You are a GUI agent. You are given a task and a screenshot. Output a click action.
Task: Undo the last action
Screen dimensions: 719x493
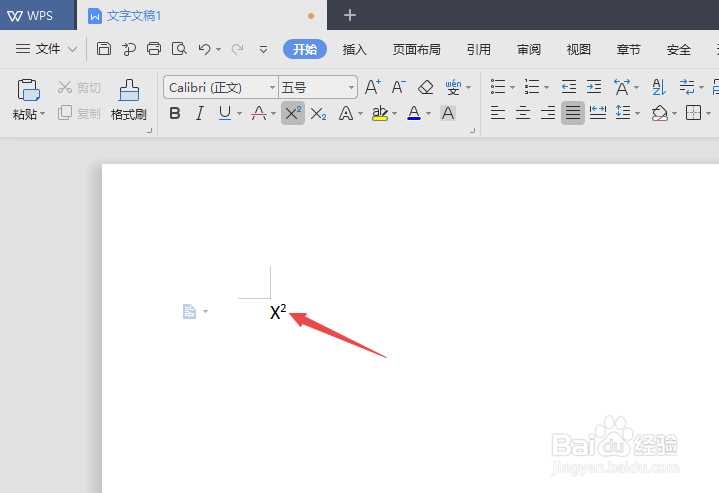pyautogui.click(x=205, y=49)
